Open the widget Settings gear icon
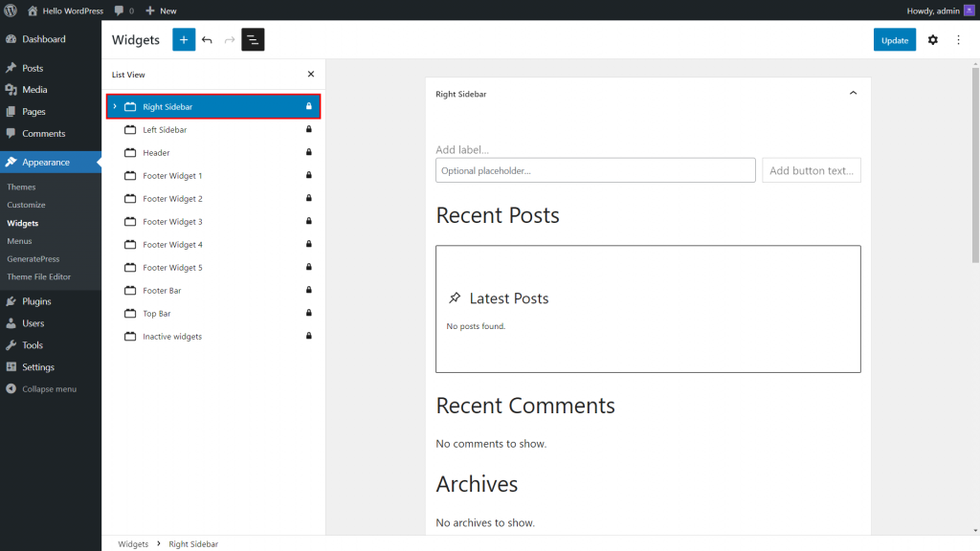Viewport: 980px width, 551px height. [933, 39]
